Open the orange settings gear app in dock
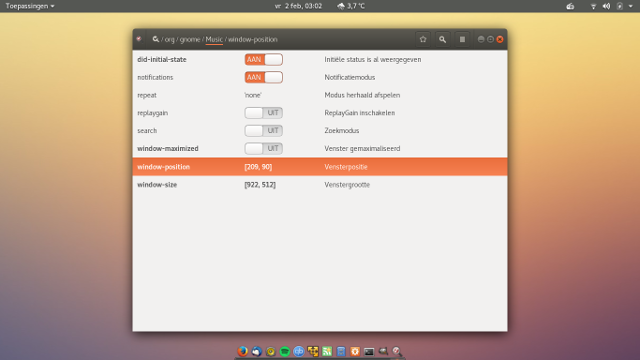 (x=355, y=351)
